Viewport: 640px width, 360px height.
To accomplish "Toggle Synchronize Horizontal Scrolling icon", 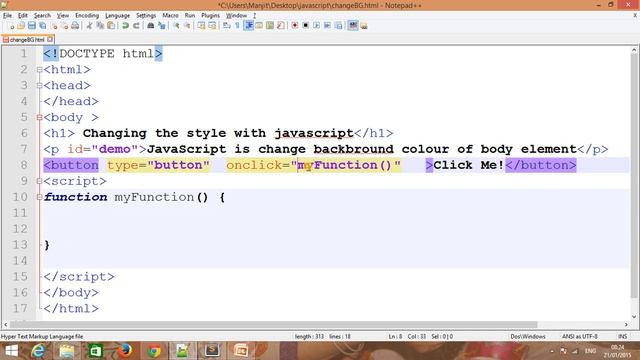I will pos(212,26).
